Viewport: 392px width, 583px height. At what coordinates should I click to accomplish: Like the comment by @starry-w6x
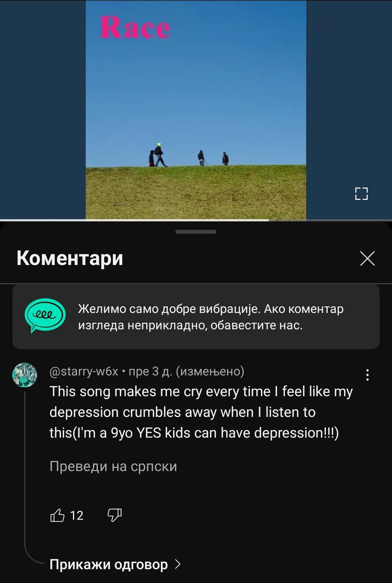point(57,515)
